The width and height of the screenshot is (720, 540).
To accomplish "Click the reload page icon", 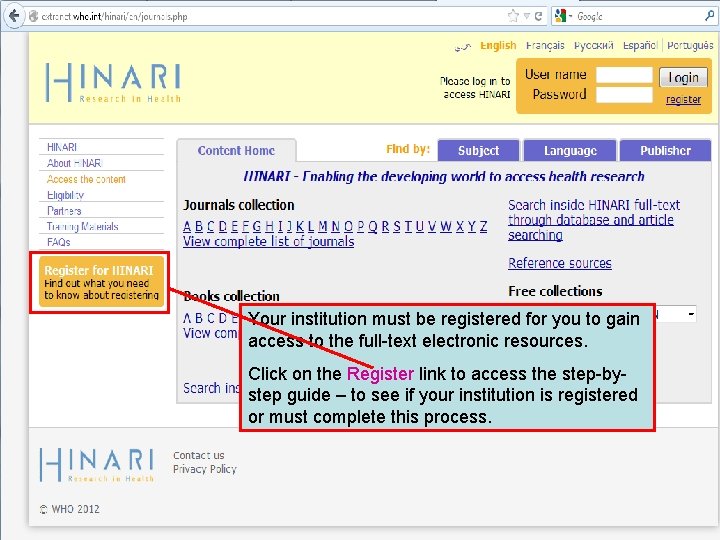I will [x=538, y=16].
